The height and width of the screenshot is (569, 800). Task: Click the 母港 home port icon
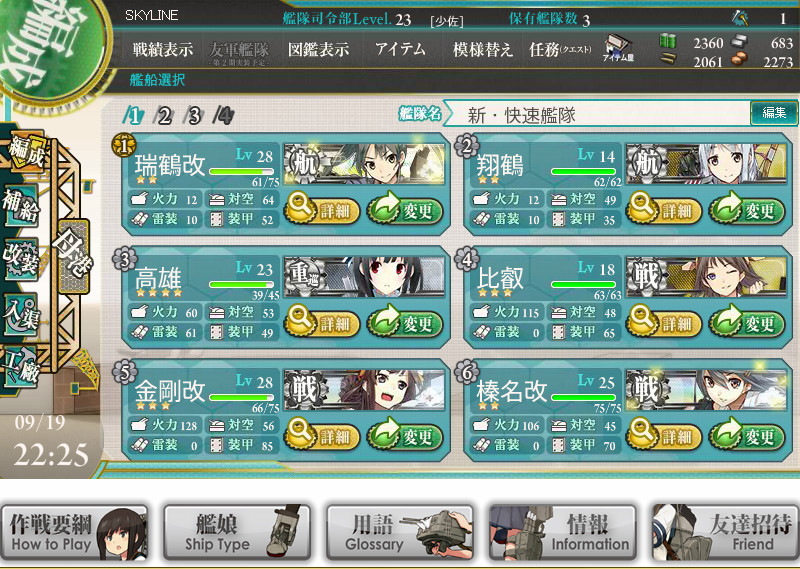click(x=74, y=257)
